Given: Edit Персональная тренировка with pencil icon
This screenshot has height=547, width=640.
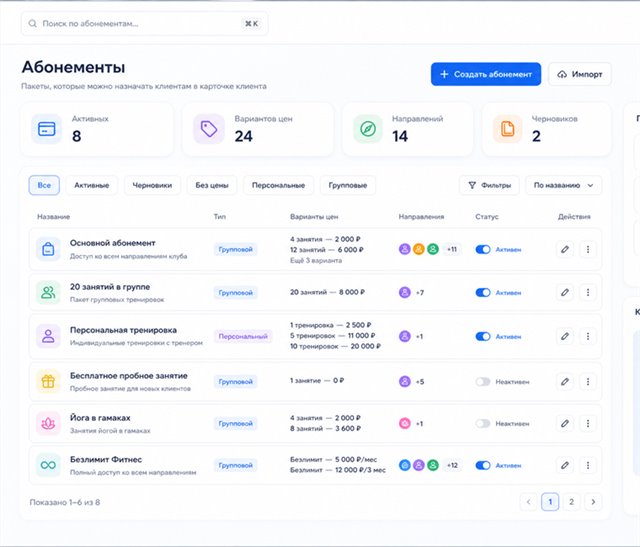Looking at the screenshot, I should (565, 336).
